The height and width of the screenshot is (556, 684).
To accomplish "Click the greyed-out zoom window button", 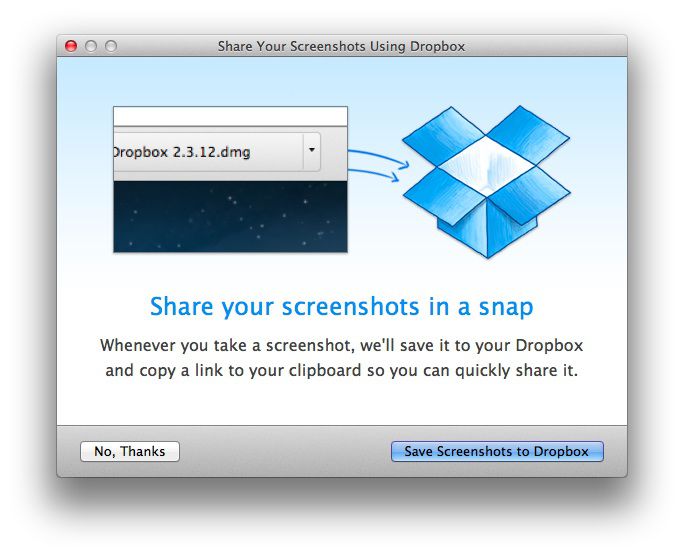I will (x=111, y=46).
